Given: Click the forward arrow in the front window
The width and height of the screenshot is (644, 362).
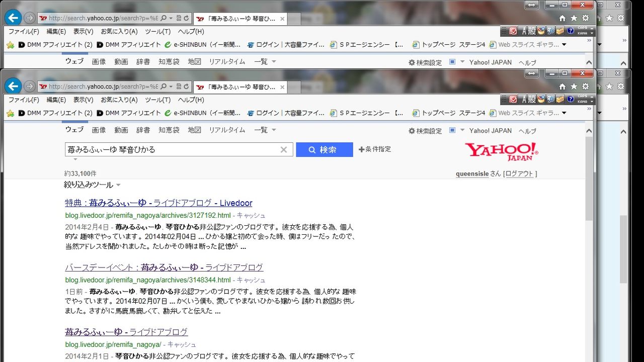Looking at the screenshot, I should [x=30, y=86].
